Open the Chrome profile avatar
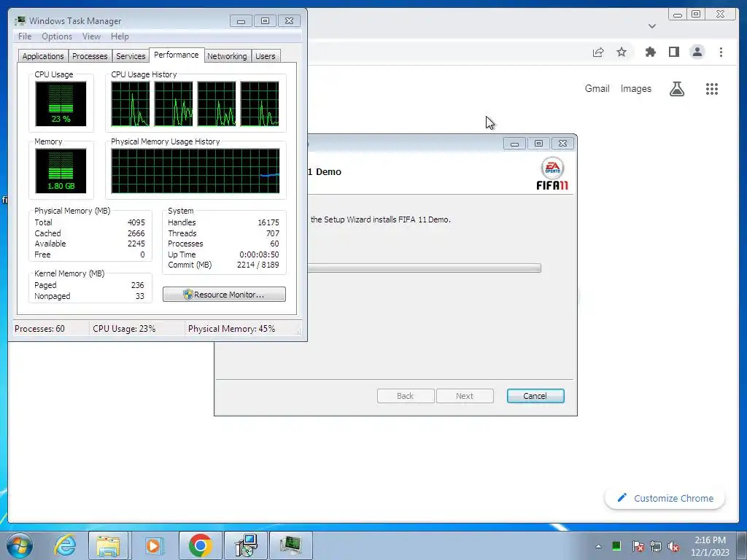 pyautogui.click(x=697, y=52)
